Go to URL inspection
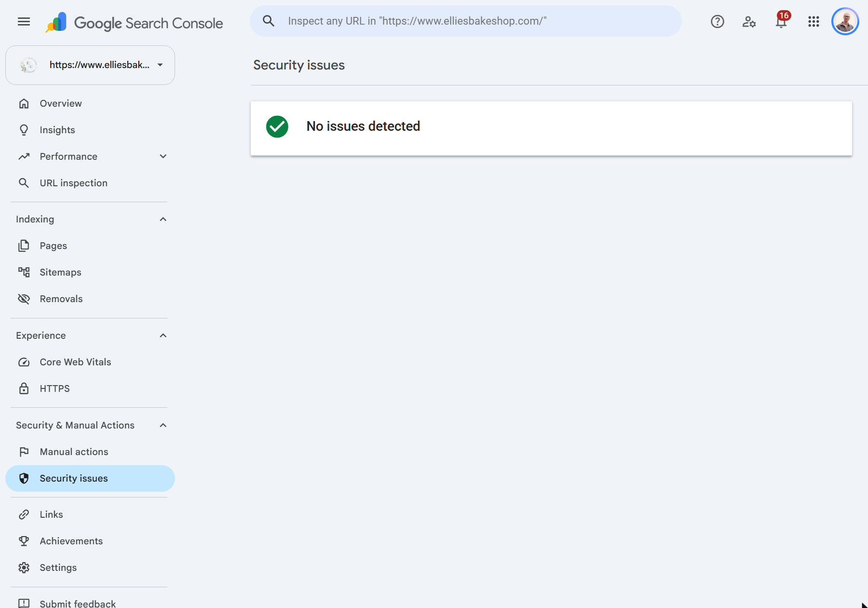This screenshot has height=608, width=868. [x=90, y=183]
